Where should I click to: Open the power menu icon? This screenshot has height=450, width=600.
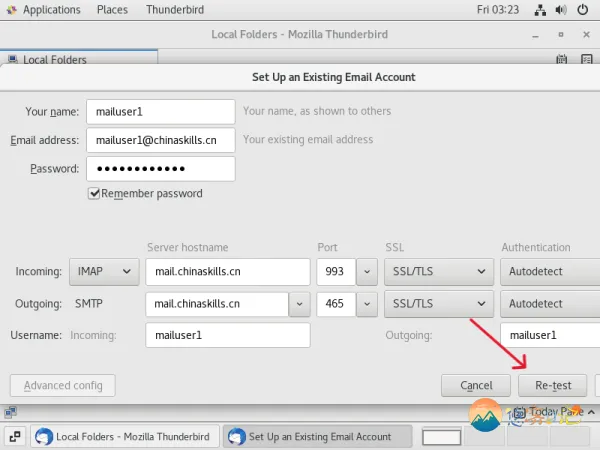pyautogui.click(x=584, y=9)
